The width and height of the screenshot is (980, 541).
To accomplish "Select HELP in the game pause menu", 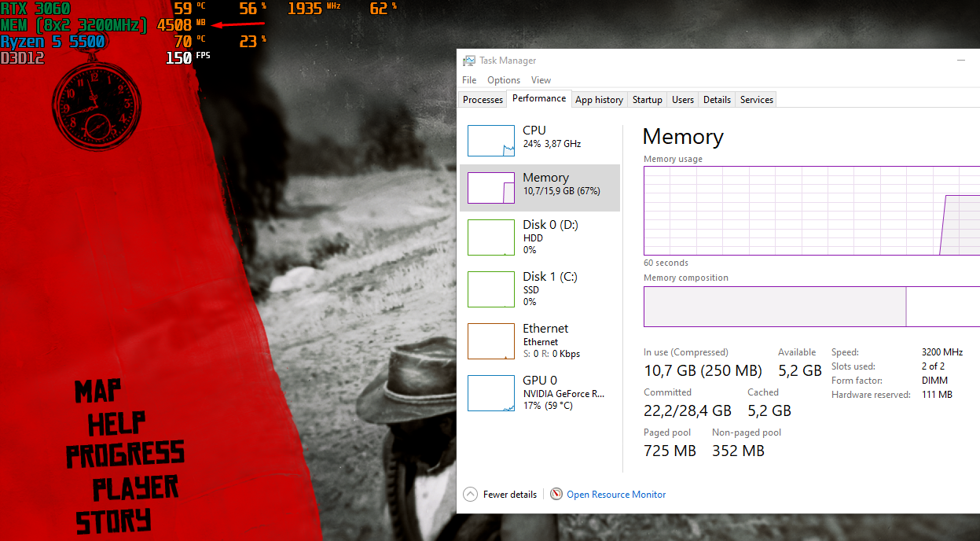I will (116, 423).
